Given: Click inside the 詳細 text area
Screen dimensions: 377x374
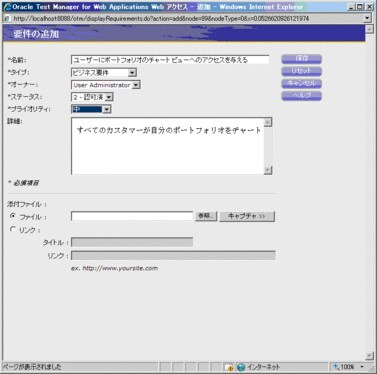Looking at the screenshot, I should (x=167, y=146).
